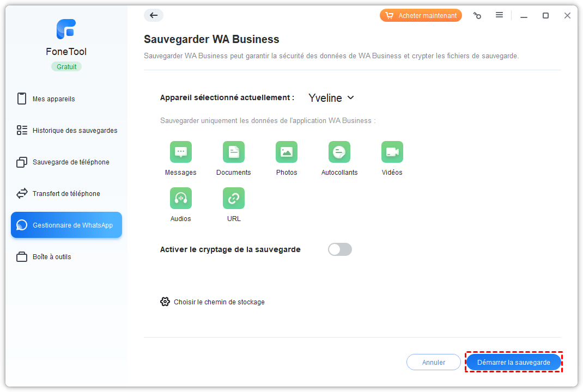Switch to Sauvegarde de téléphone
583x392 pixels.
[x=71, y=162]
